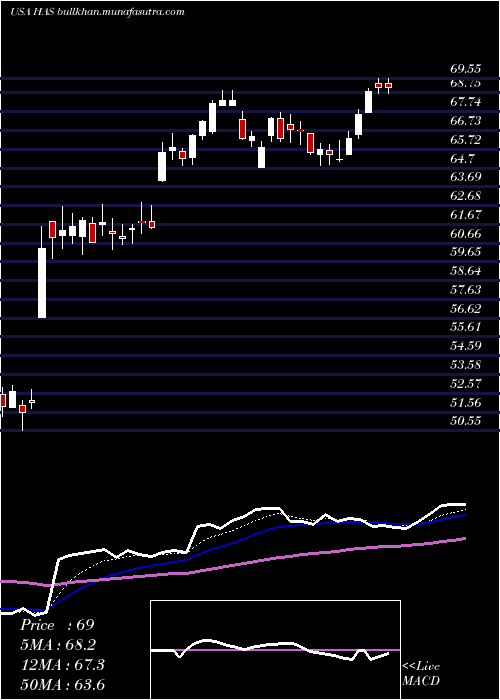Click the last red candlestick near 68.75

coord(388,85)
